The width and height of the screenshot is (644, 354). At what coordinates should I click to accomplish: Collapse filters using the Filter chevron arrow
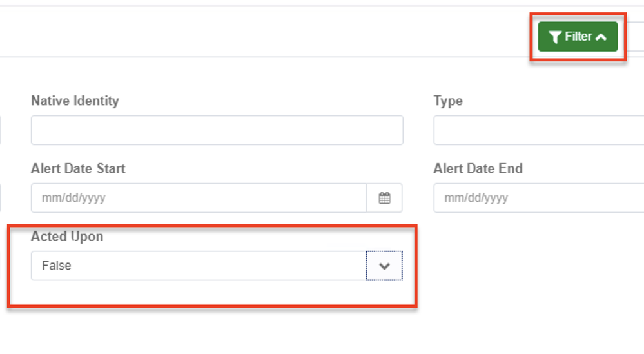point(601,37)
